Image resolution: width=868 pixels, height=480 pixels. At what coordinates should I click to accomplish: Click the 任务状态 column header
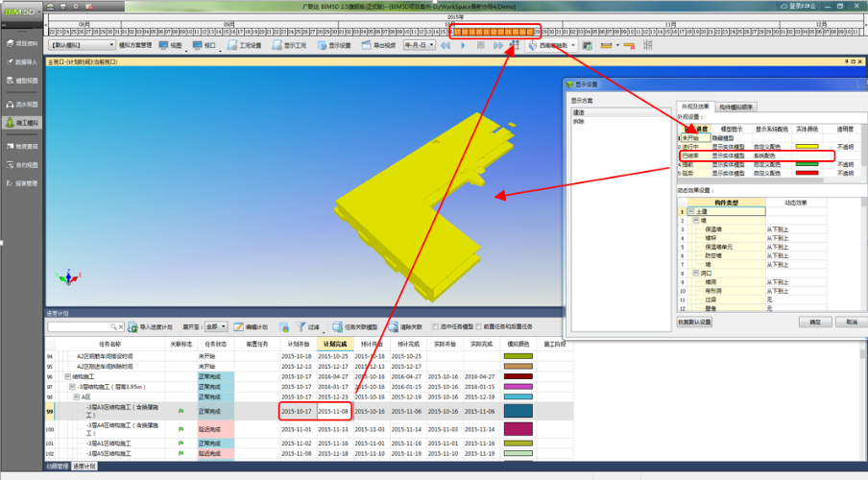coord(215,345)
